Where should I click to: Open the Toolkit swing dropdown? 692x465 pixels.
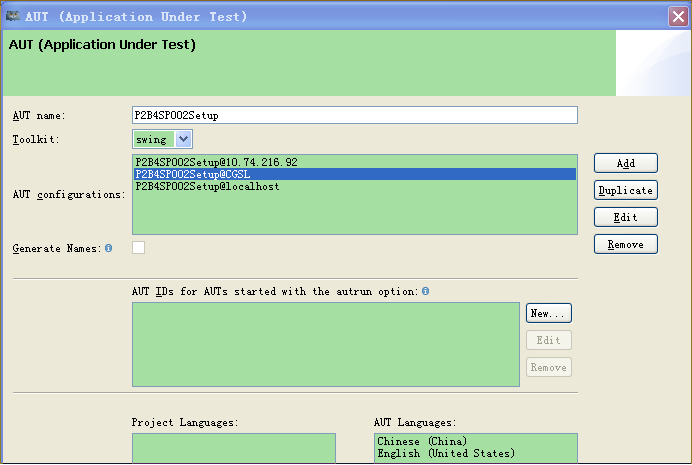[183, 139]
